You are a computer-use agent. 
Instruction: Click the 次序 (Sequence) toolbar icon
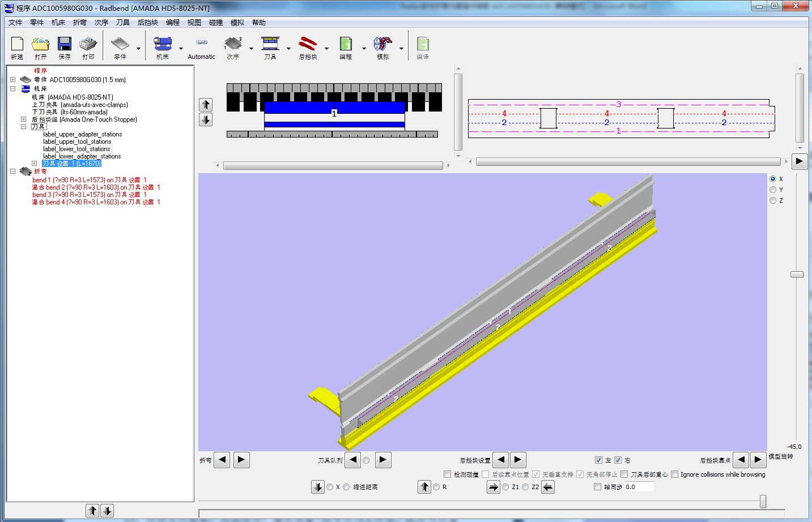[x=233, y=44]
